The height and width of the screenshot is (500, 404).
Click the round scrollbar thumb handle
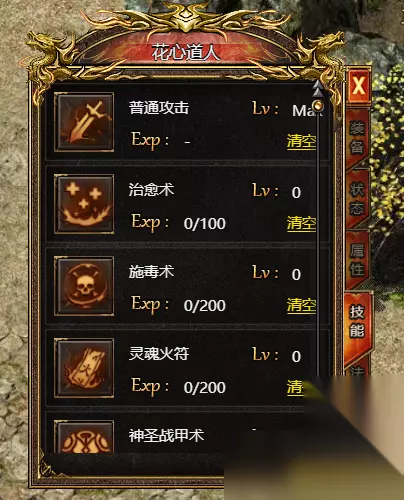[319, 106]
